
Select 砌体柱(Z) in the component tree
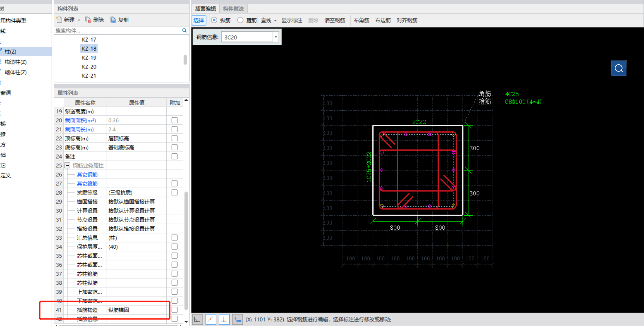click(x=15, y=72)
